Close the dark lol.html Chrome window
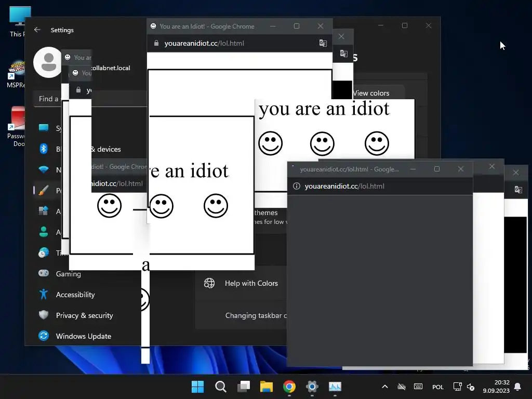This screenshot has width=532, height=399. (x=460, y=169)
